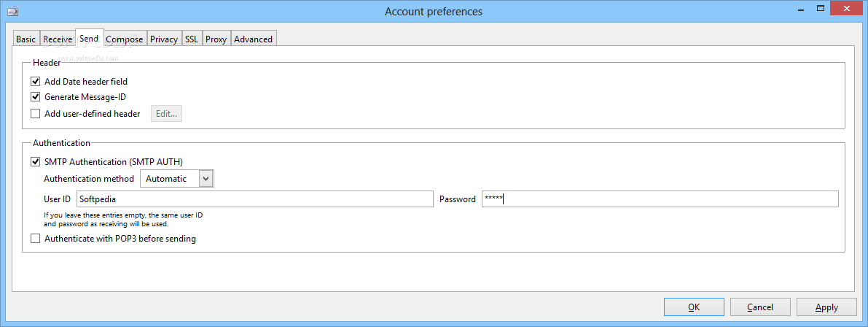Toggle Generate Message-ID checkbox
Screen dimensions: 868x327
[36, 97]
